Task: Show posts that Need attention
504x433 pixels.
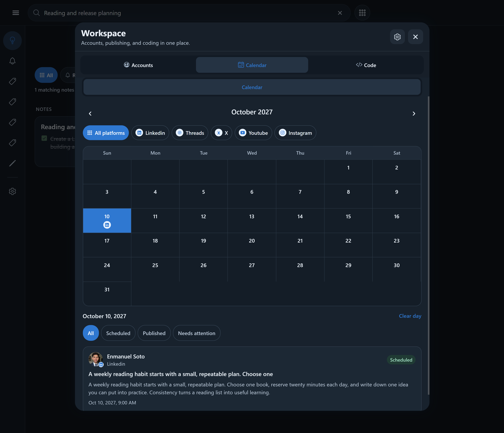Action: 197,333
